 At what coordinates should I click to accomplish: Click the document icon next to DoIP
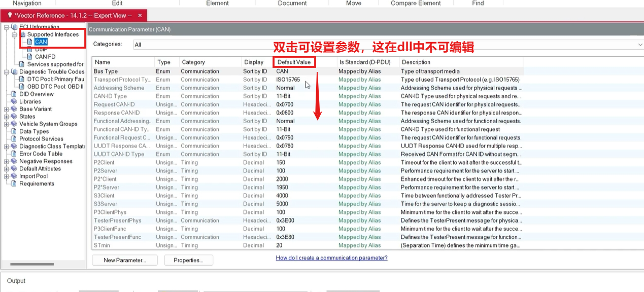click(x=30, y=49)
